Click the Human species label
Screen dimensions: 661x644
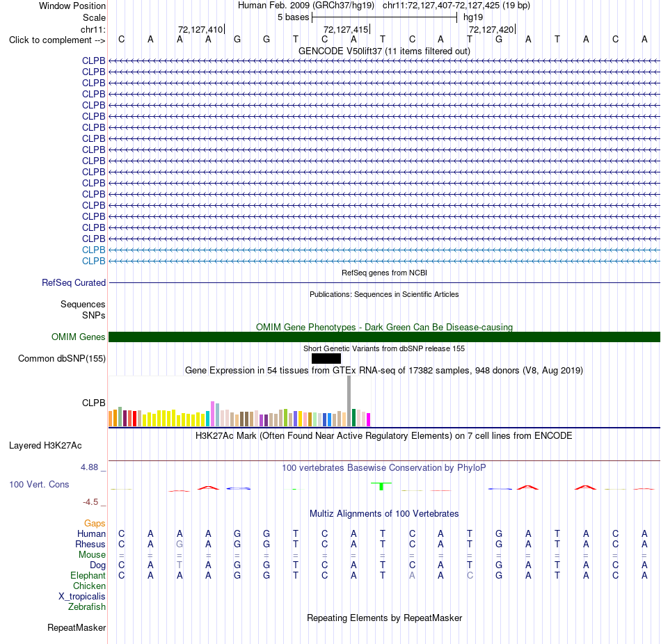[91, 534]
